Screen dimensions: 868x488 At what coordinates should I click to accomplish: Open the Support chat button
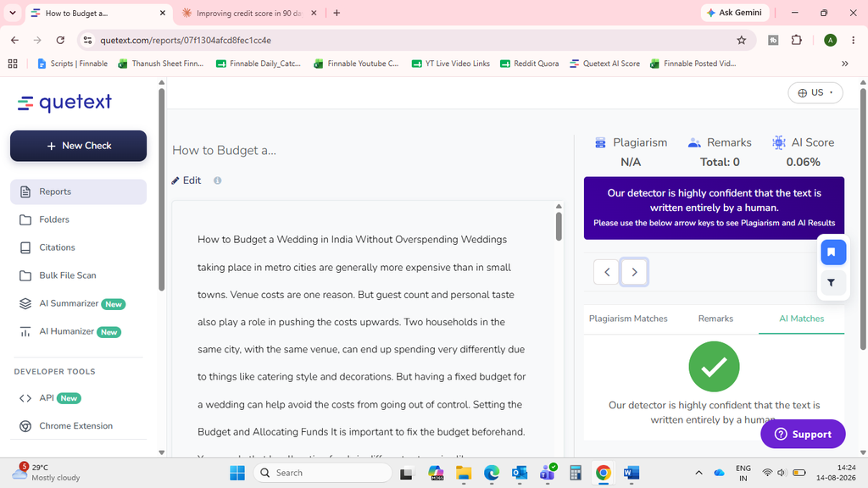(803, 435)
